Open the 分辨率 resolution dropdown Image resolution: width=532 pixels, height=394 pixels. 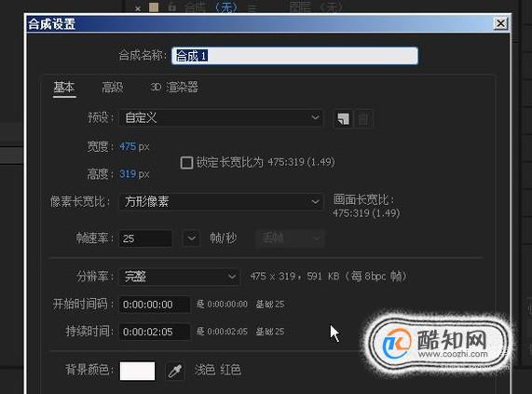(179, 277)
